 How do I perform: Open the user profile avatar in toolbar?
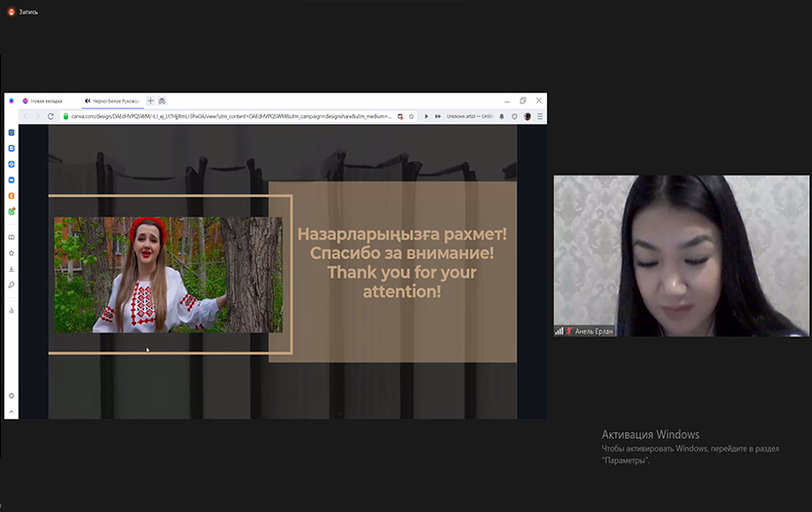tap(527, 117)
